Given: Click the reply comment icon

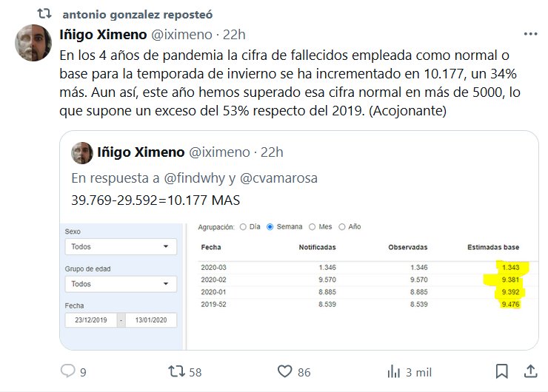Looking at the screenshot, I should [x=68, y=371].
